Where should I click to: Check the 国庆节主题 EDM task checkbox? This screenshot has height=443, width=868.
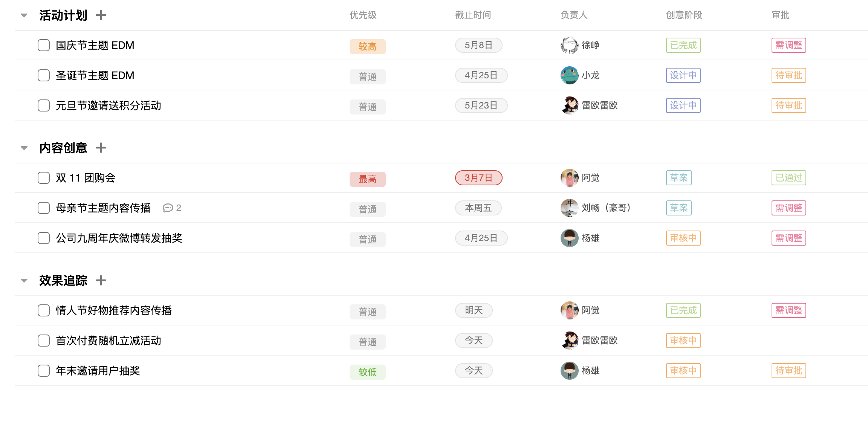pos(44,45)
